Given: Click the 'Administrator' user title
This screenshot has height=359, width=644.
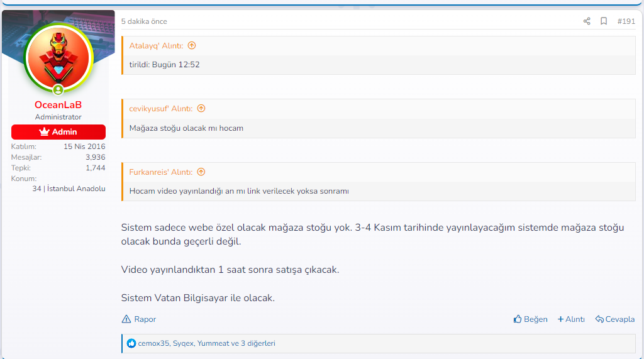Looking at the screenshot, I should pos(58,117).
